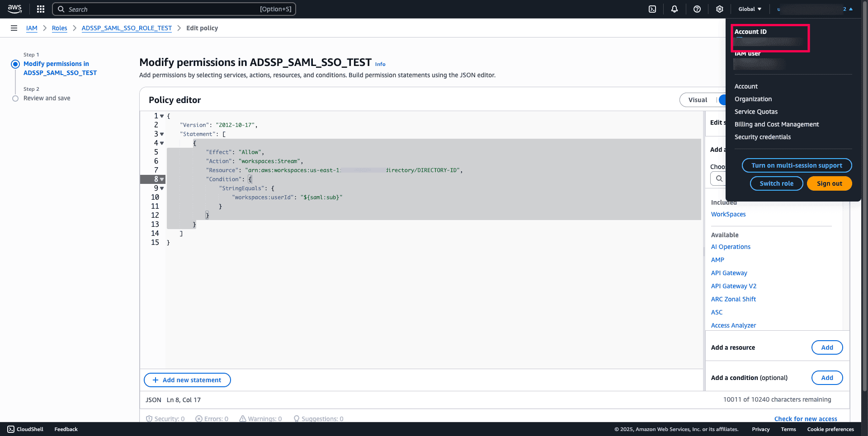Open Privacy link in footer

tap(760, 429)
